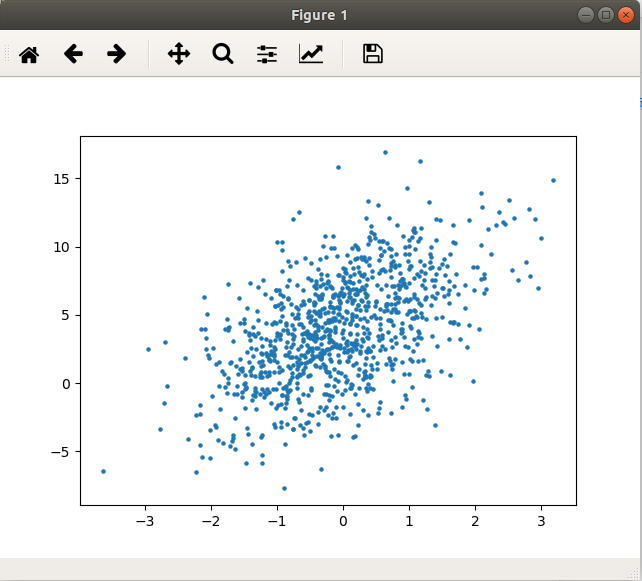Screen dimensions: 642x581
Task: Open the Edit axis and curve parameters icon
Action: (311, 54)
